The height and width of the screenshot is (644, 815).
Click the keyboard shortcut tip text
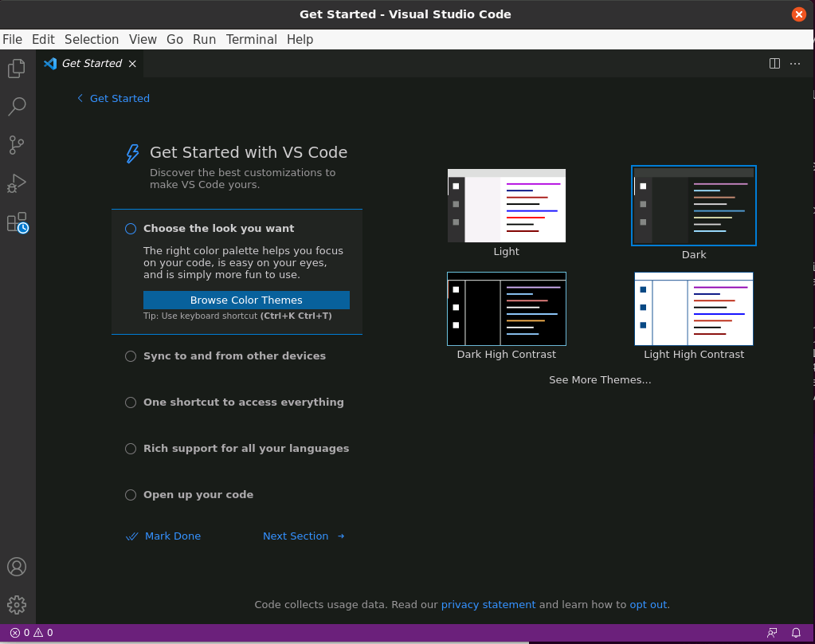[x=237, y=316]
